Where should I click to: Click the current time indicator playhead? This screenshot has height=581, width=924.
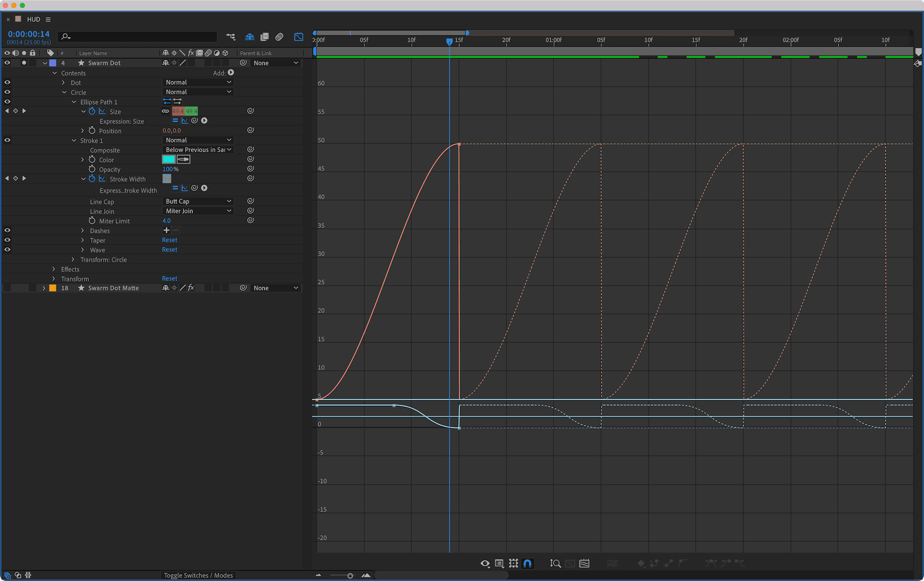(449, 41)
